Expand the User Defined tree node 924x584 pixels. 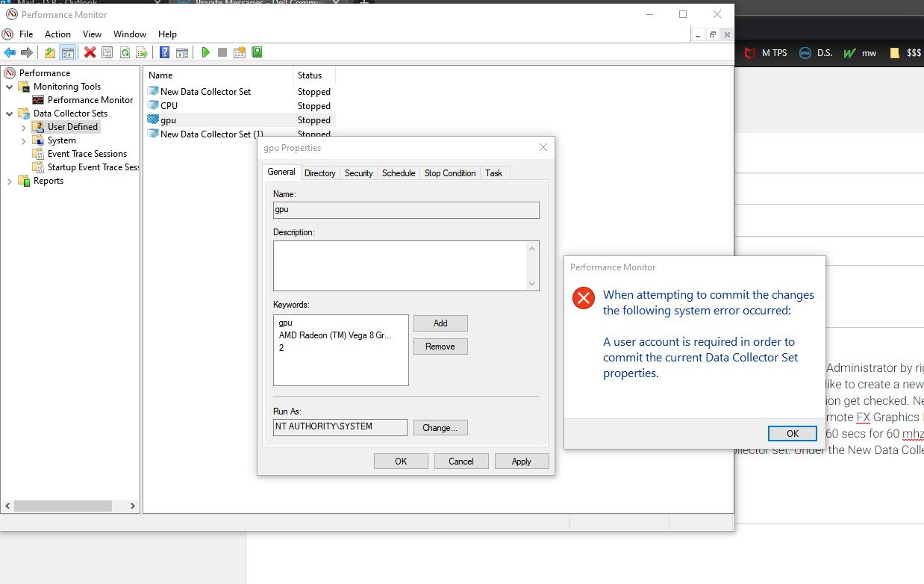click(23, 127)
